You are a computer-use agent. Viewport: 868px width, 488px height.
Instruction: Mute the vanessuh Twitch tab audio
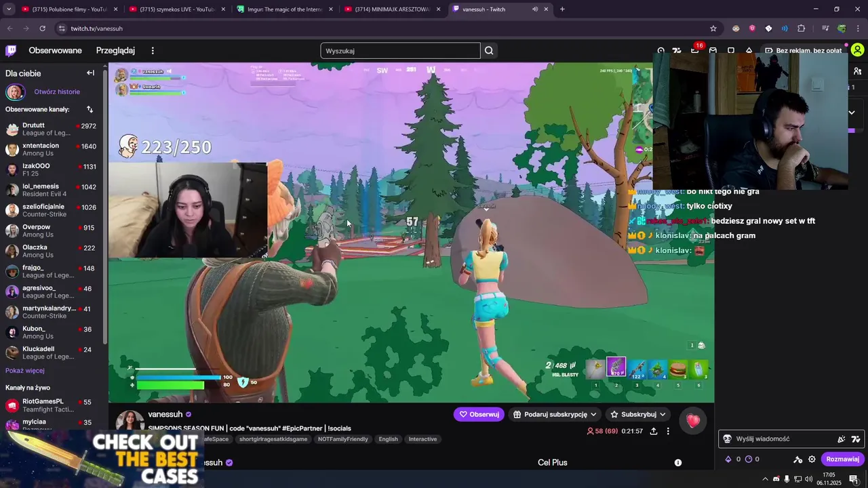535,9
